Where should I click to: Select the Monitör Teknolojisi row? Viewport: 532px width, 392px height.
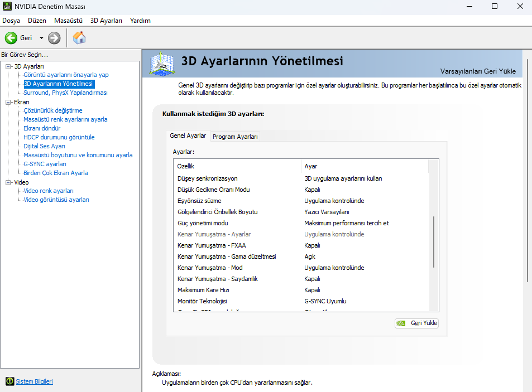[x=301, y=301]
